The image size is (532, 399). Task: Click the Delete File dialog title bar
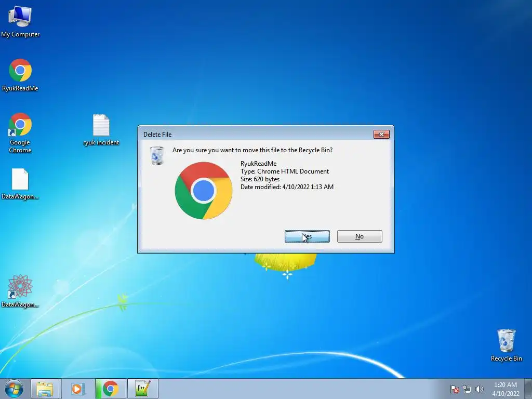pos(255,135)
